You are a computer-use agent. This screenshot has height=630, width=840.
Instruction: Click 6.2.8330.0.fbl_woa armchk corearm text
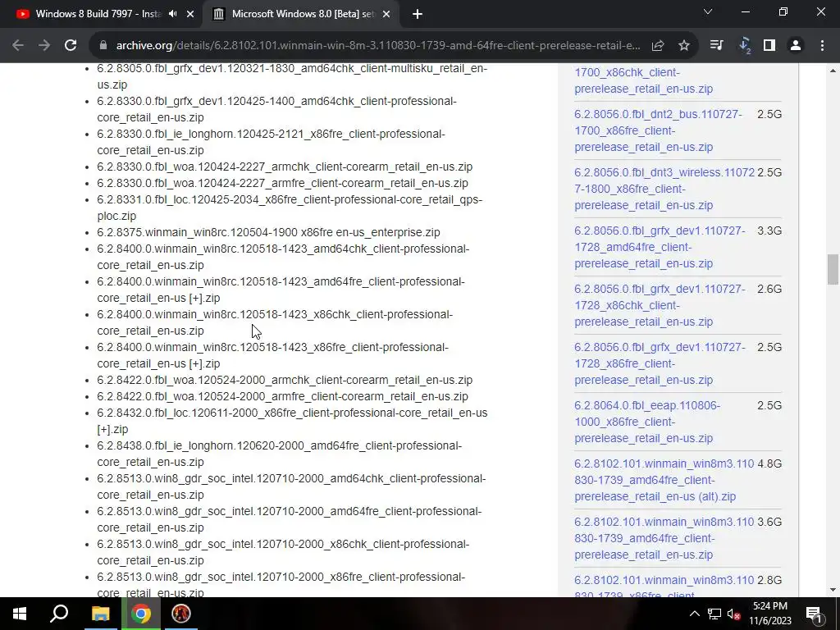pos(285,167)
